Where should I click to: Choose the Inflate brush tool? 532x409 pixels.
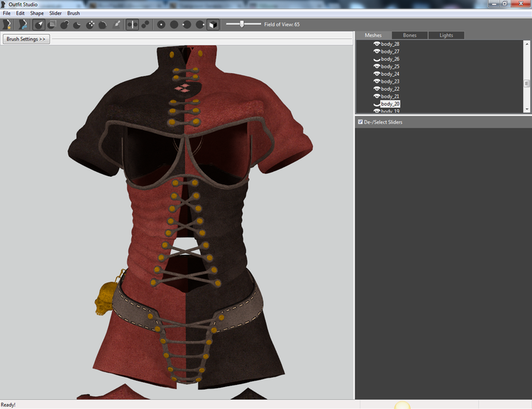pos(65,24)
